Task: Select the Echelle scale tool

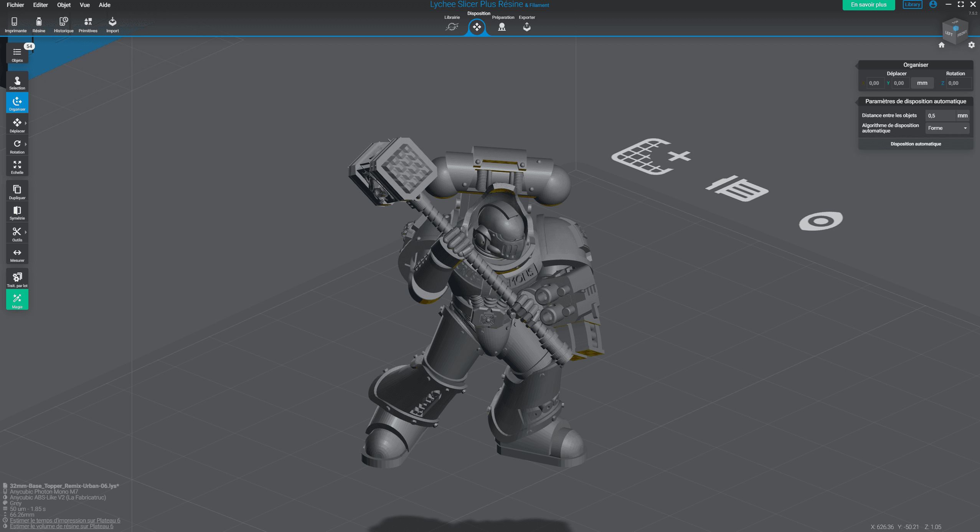Action: pos(17,167)
